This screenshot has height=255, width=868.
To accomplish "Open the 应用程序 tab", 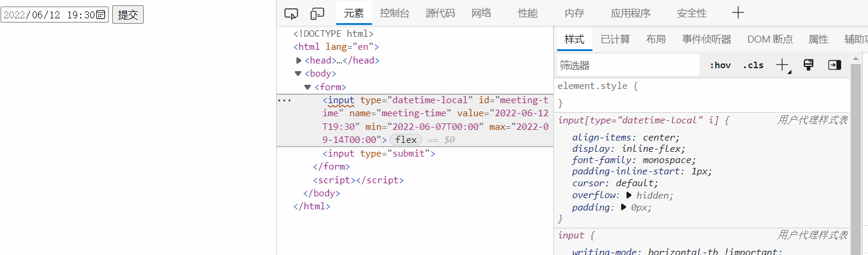I will pos(631,13).
